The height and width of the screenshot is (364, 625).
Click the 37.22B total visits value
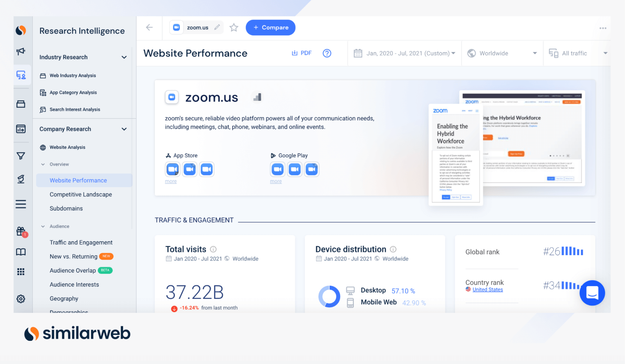(195, 292)
